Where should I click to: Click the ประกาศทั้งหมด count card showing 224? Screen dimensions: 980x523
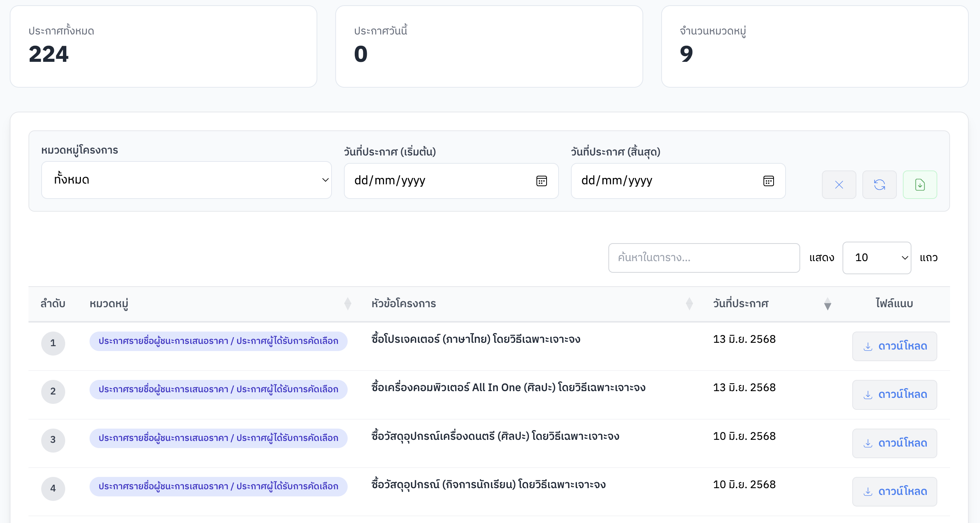tap(164, 46)
